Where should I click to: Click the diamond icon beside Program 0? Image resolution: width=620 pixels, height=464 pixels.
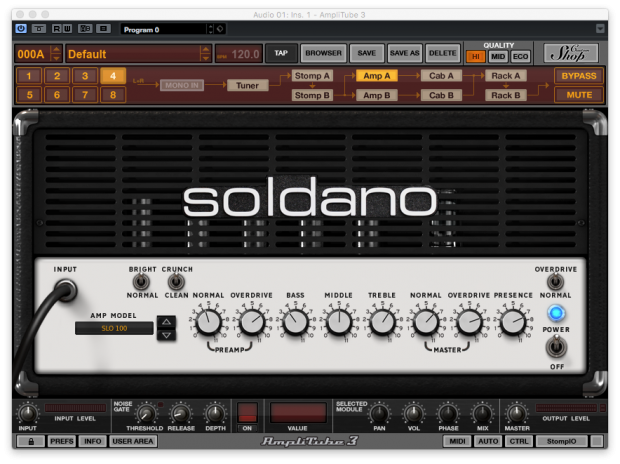(220, 29)
